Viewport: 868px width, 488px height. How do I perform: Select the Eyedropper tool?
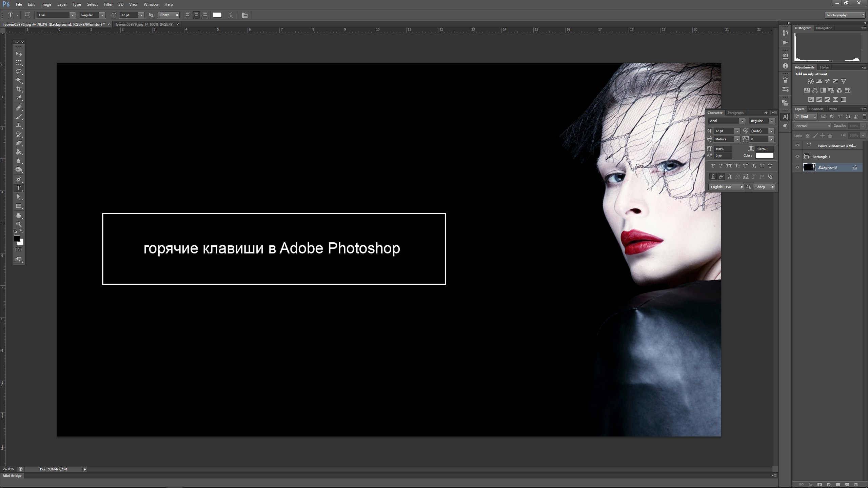(19, 98)
